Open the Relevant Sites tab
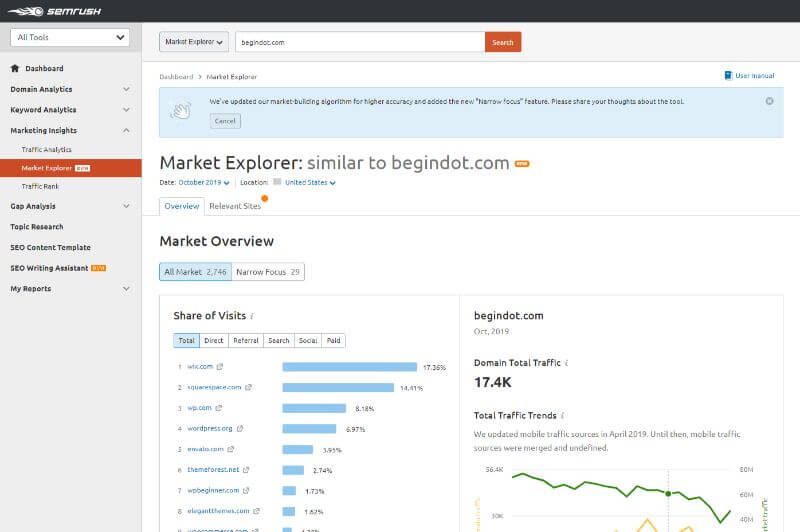800x532 pixels. [235, 206]
